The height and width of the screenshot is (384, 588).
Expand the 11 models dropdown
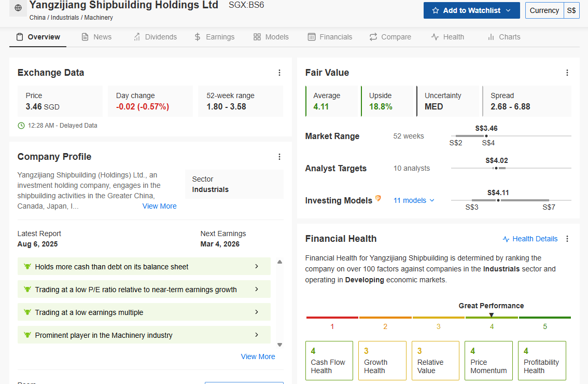pos(414,200)
